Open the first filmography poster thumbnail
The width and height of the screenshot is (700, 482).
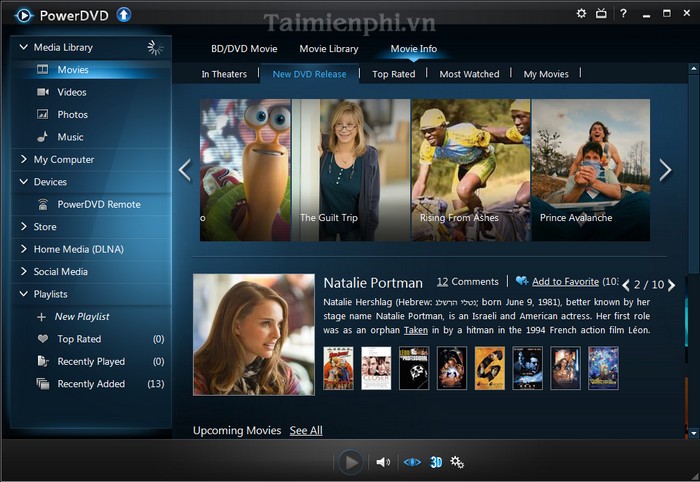pyautogui.click(x=338, y=368)
